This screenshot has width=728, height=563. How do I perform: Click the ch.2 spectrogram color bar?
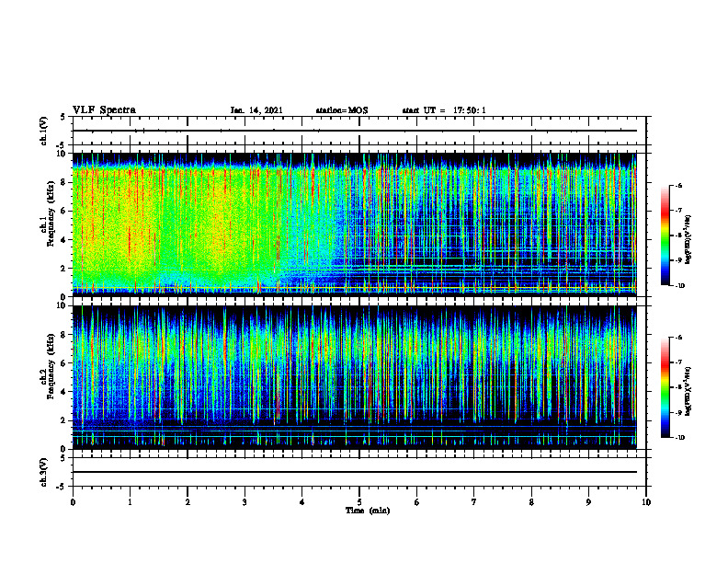665,387
